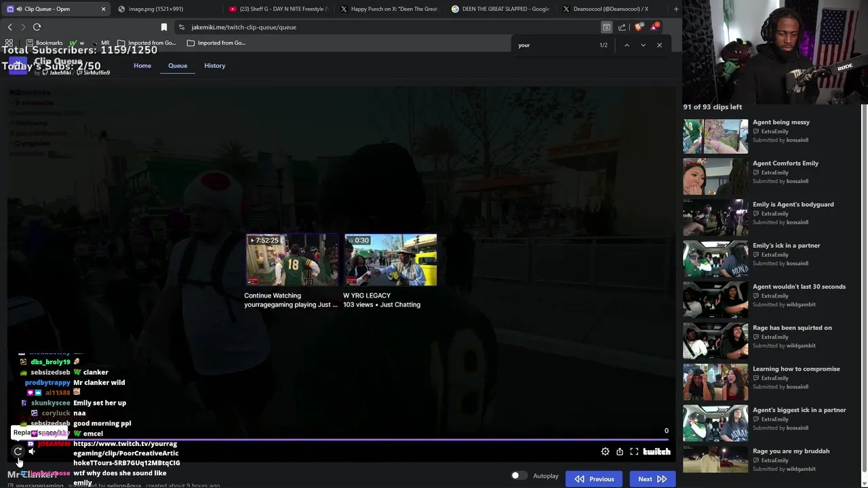
Task: Open the MR bookmark
Action: [x=101, y=43]
